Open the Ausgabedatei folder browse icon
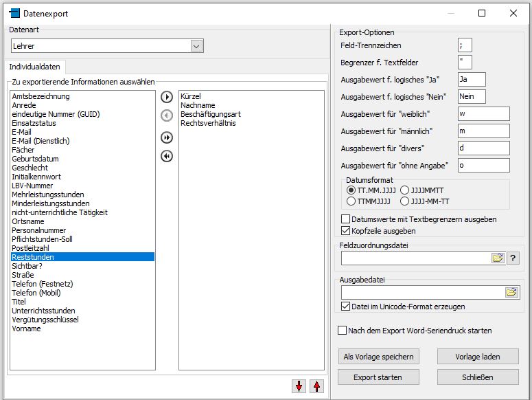The image size is (532, 400). [x=511, y=292]
